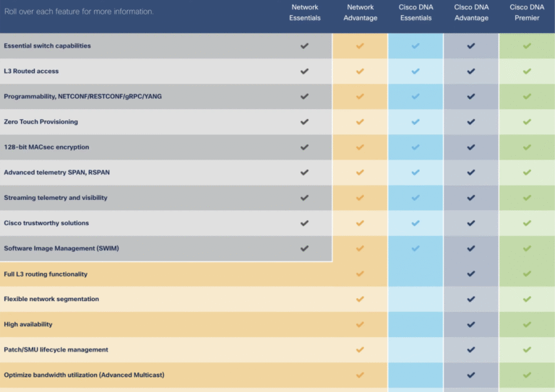Select the Cisco DNA Essentials column header
The image size is (555, 392).
click(x=416, y=12)
